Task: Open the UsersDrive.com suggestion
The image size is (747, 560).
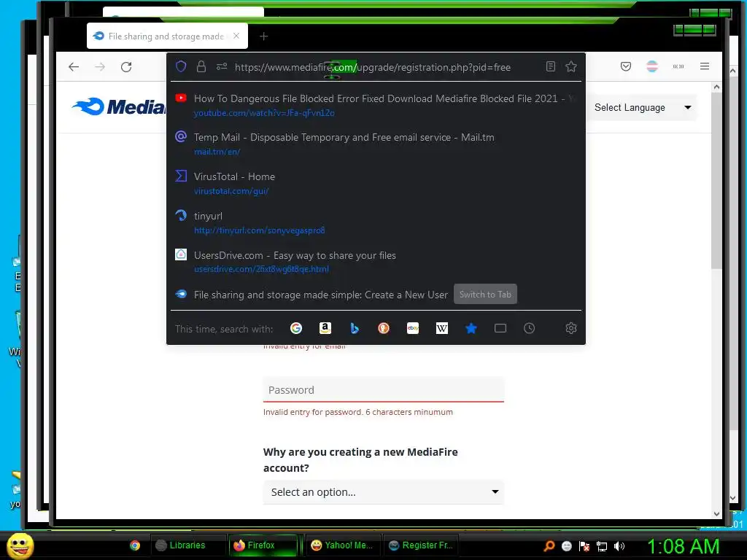Action: click(x=376, y=262)
